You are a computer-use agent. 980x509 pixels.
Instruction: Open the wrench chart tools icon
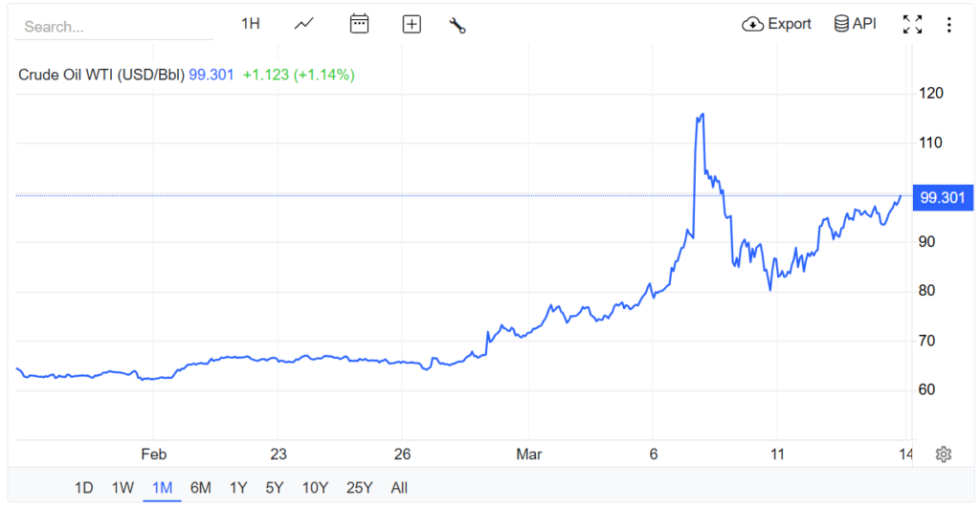click(457, 25)
